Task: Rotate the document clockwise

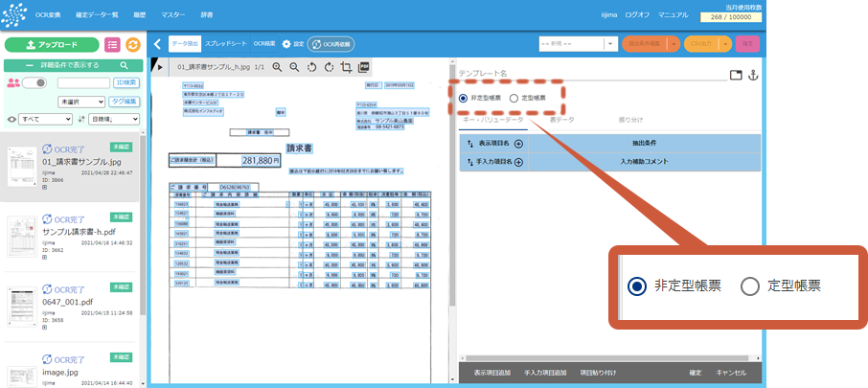Action: click(x=329, y=67)
